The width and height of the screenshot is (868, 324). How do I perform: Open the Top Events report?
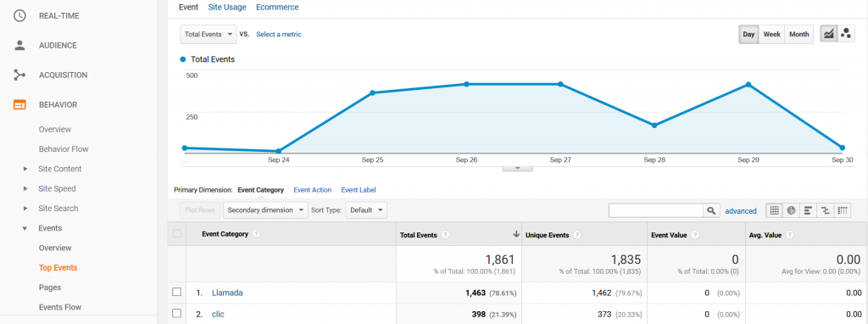(x=58, y=268)
